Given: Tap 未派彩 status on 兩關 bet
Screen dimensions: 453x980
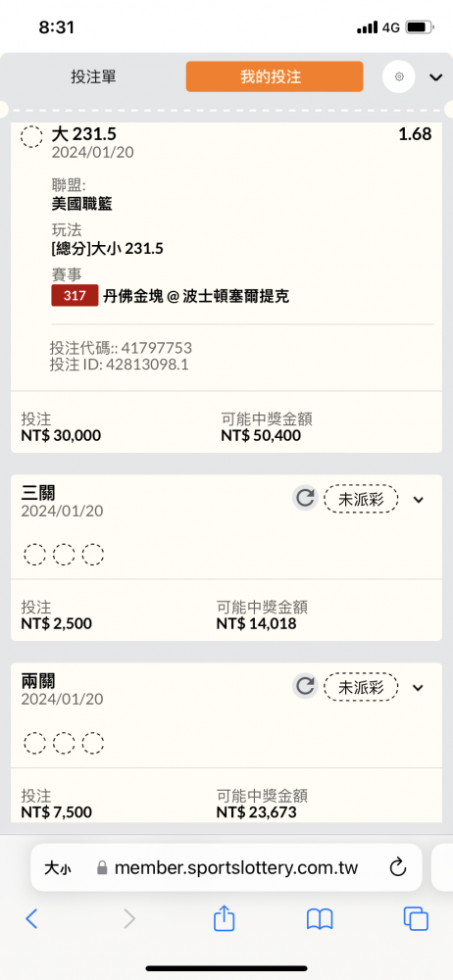Looking at the screenshot, I should click(x=361, y=688).
